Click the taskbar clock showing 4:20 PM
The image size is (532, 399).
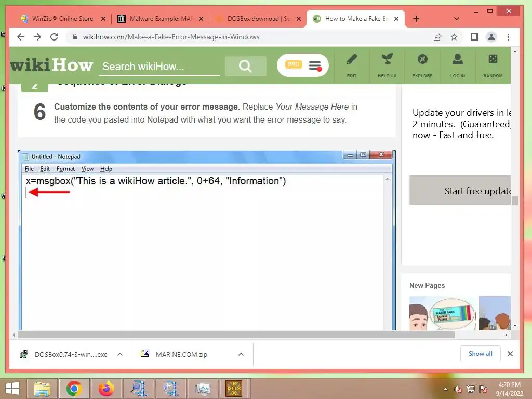coord(509,389)
